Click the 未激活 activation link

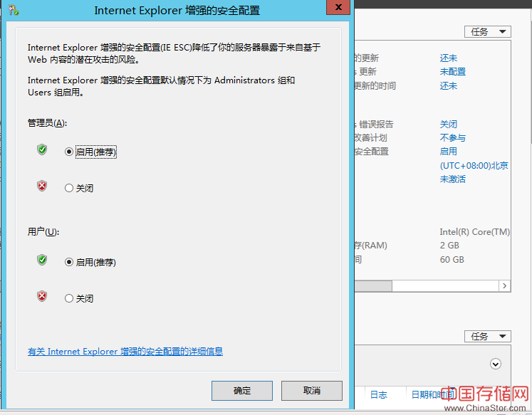click(x=453, y=179)
